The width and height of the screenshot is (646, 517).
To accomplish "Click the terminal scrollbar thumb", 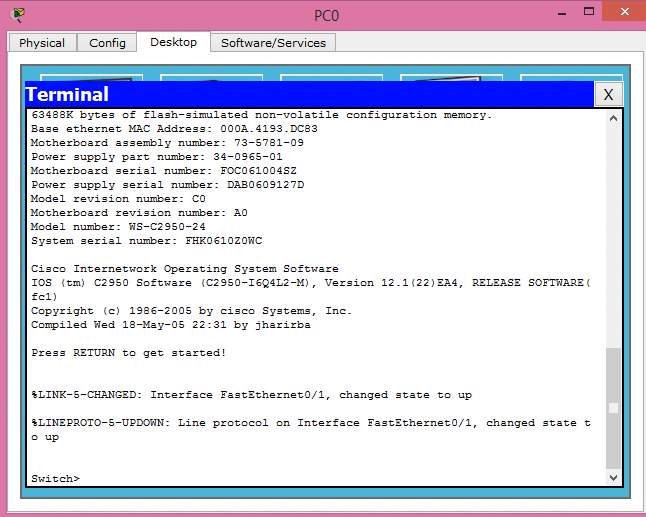I will click(613, 409).
